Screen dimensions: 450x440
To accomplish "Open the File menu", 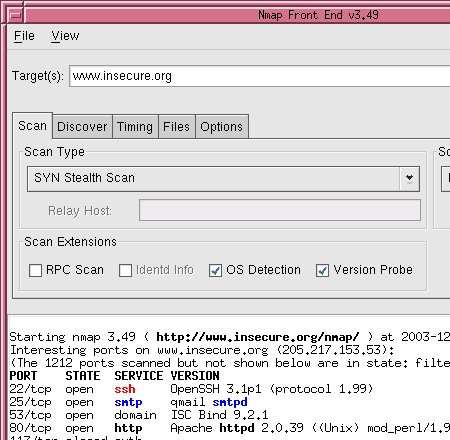I will pos(24,36).
